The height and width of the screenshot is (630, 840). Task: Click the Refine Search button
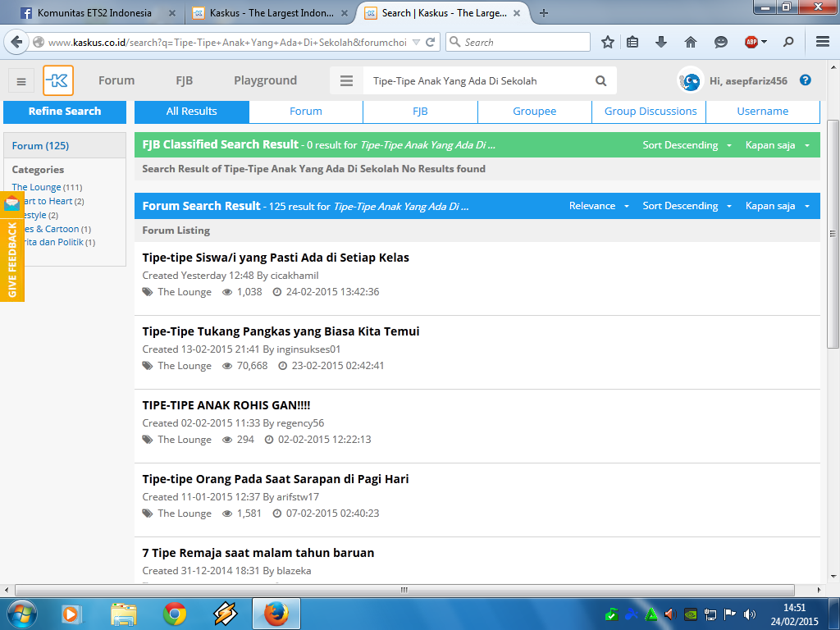(65, 112)
